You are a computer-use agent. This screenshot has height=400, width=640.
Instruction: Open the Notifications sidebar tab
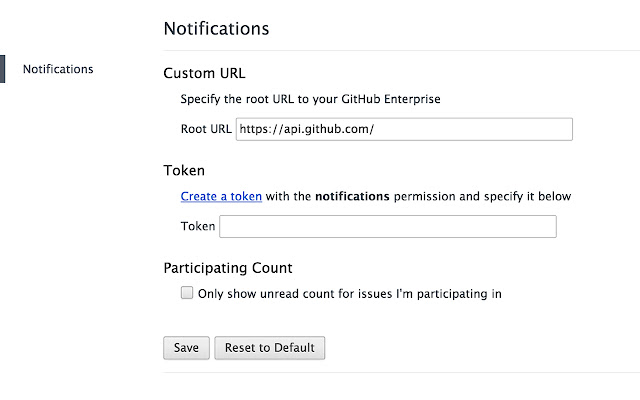(x=58, y=69)
